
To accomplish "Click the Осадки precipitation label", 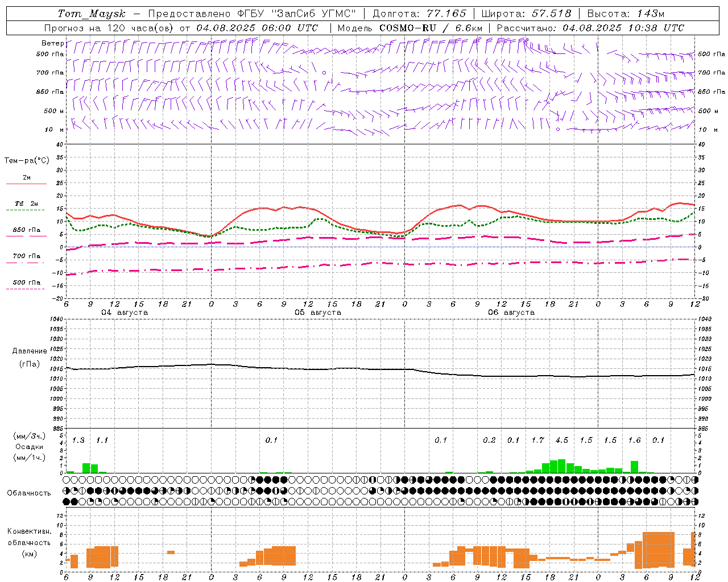I will click(29, 447).
